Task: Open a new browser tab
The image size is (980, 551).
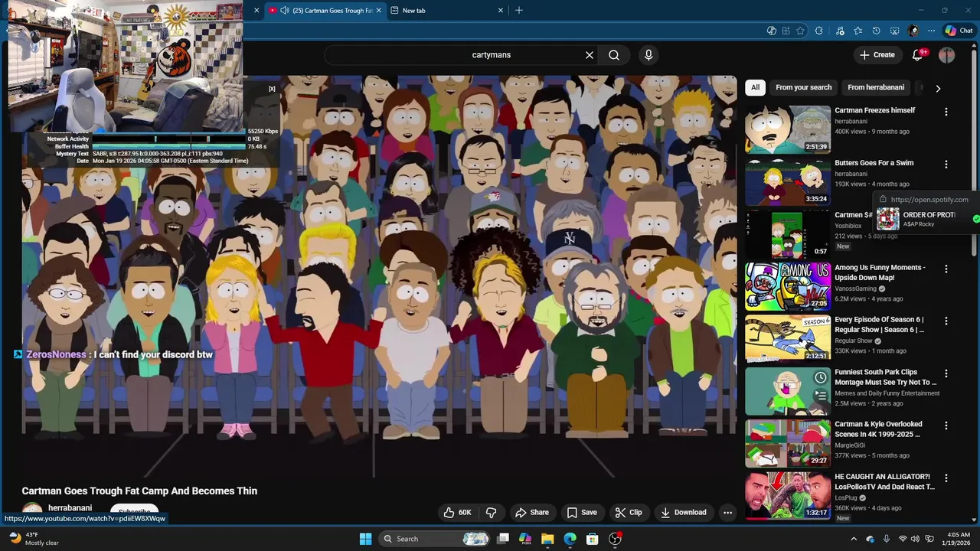Action: (519, 11)
